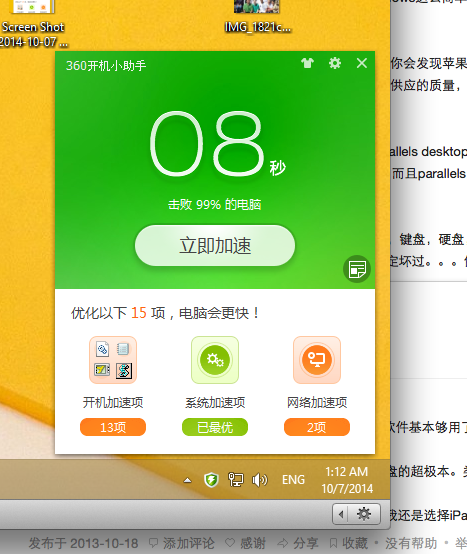Viewport: 467px width, 554px height.
Task: Select the 系统加速项 gear icon
Action: [x=215, y=360]
